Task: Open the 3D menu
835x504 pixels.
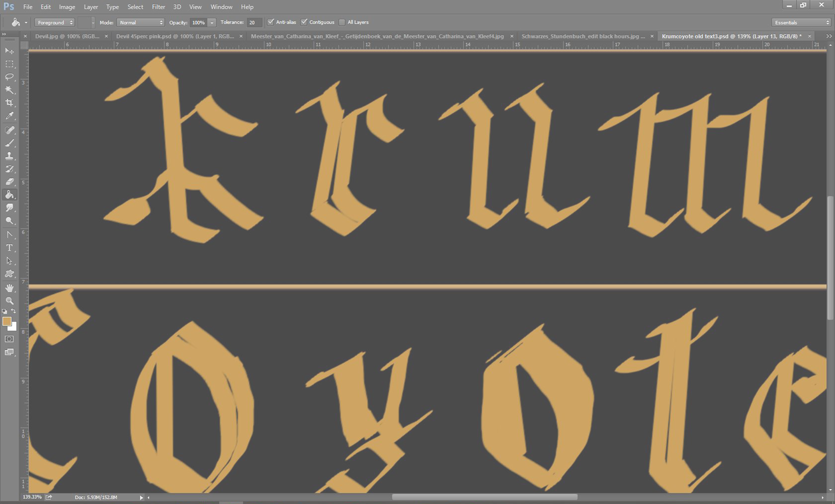Action: click(x=177, y=7)
